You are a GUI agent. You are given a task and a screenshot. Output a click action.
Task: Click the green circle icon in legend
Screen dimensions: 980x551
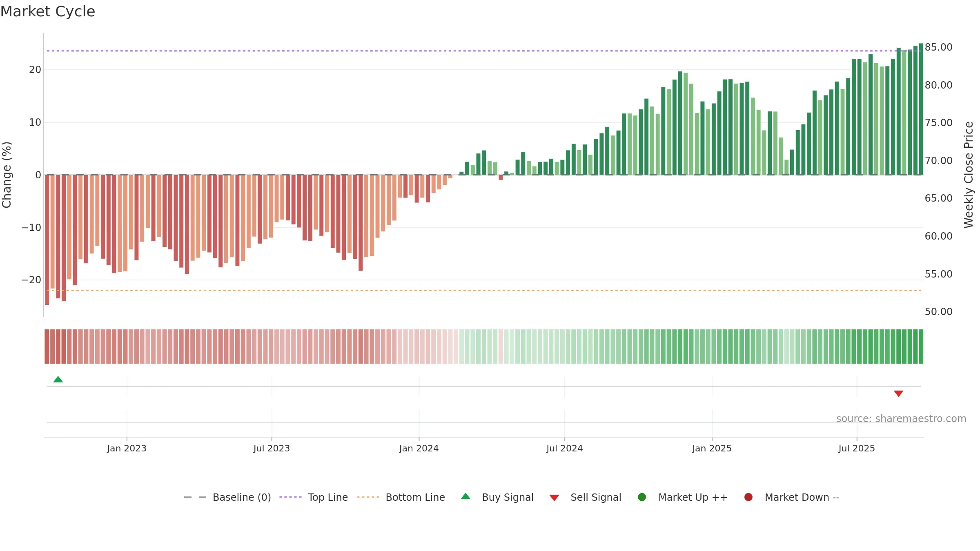tap(642, 497)
